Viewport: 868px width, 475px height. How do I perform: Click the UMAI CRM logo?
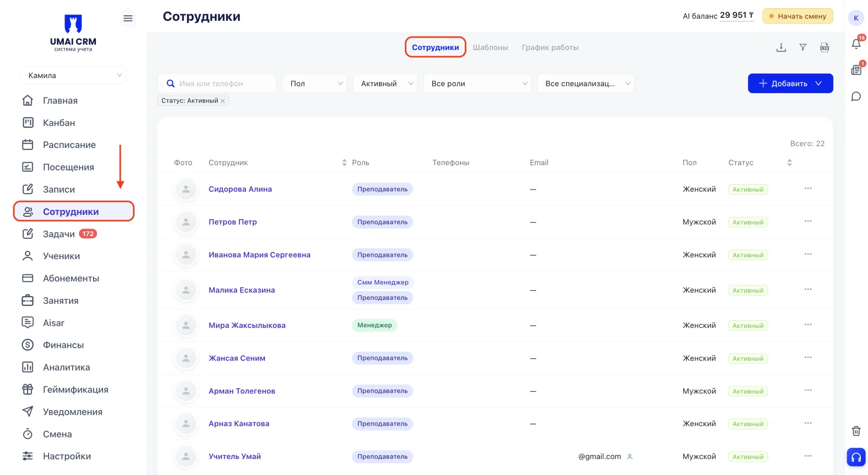(x=73, y=33)
